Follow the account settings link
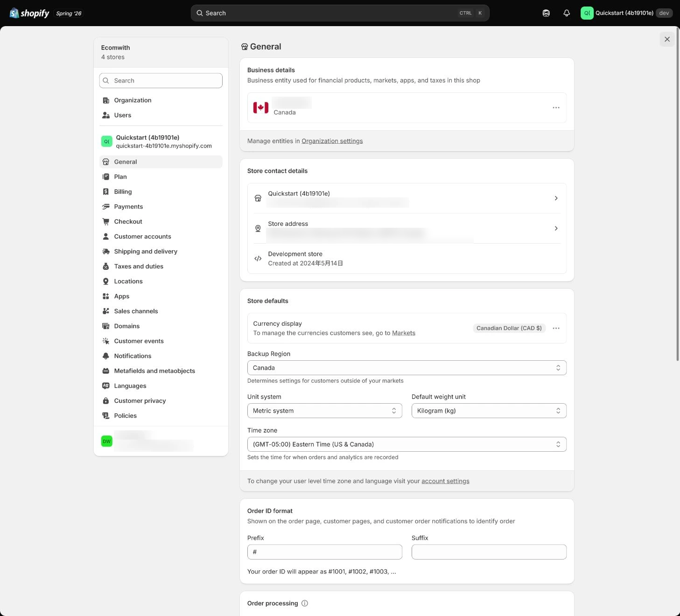This screenshot has height=616, width=680. click(445, 481)
